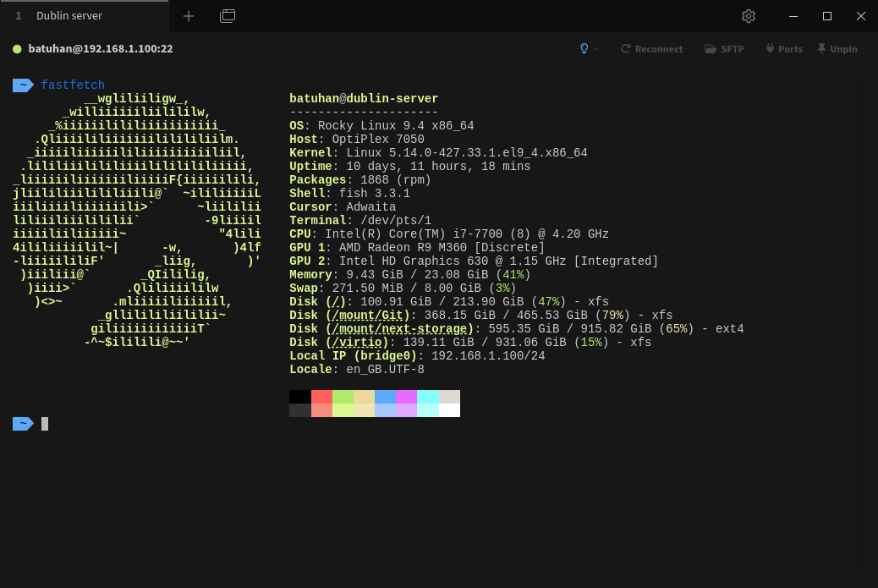
Task: Click the Memory label
Action: click(x=310, y=275)
